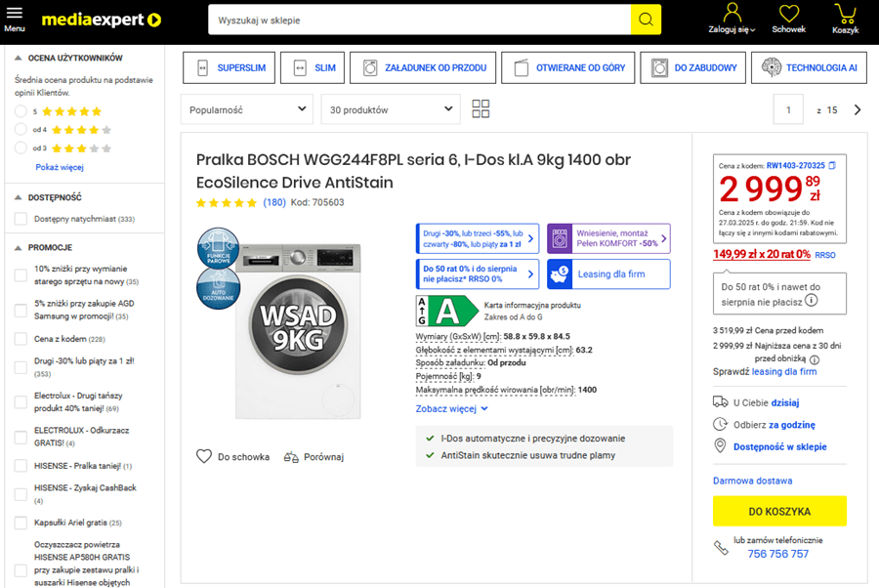Open the Koszyk shopping cart icon
The image size is (879, 588).
[x=845, y=14]
